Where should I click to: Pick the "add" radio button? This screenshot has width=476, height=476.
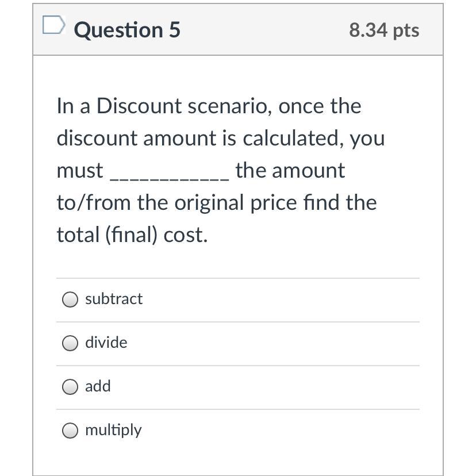click(x=70, y=387)
